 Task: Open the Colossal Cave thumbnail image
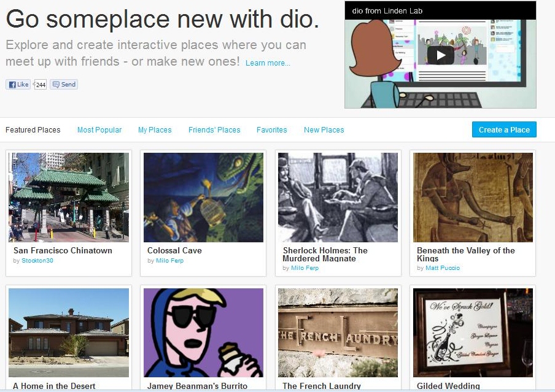(x=203, y=198)
